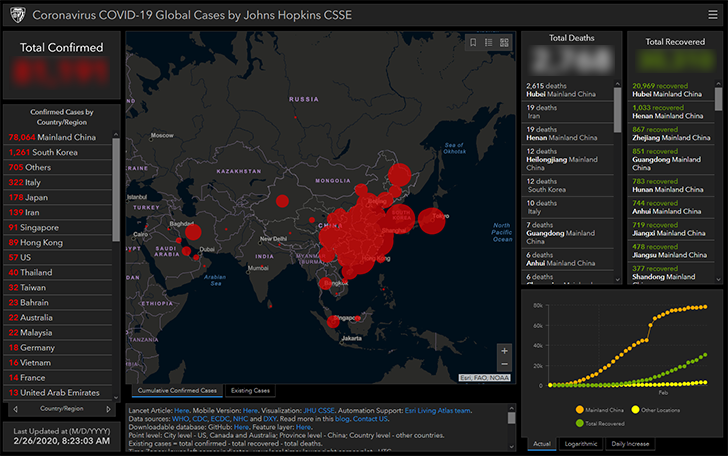Viewport: 728px width, 456px height.
Task: Select 22 Malaysia row
Action: click(58, 332)
